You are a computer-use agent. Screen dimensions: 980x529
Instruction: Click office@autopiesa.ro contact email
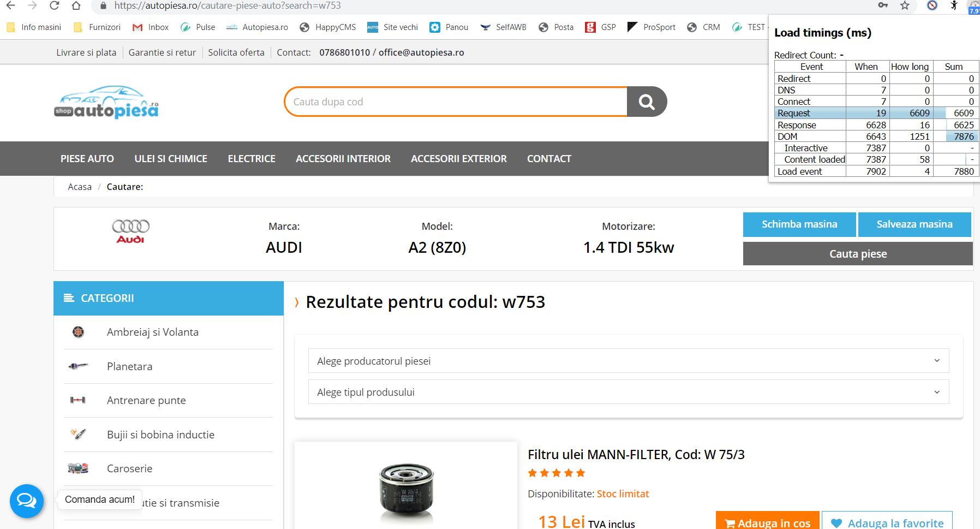click(x=421, y=52)
